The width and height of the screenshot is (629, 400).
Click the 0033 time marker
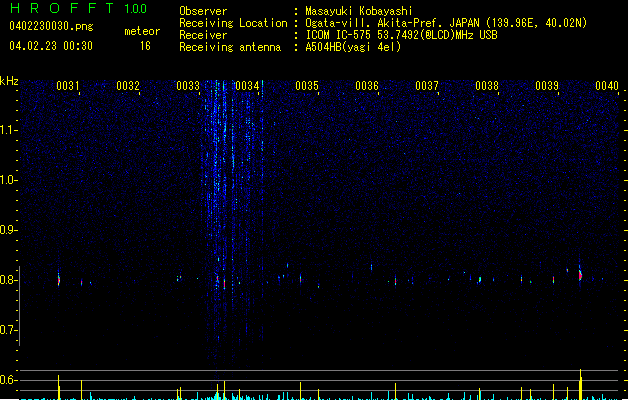pyautogui.click(x=188, y=86)
